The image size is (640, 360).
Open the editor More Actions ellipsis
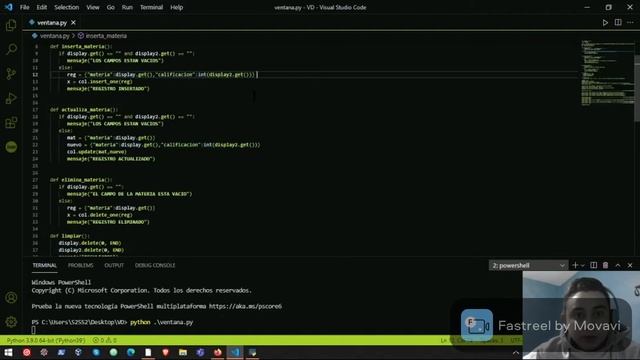pyautogui.click(x=631, y=22)
